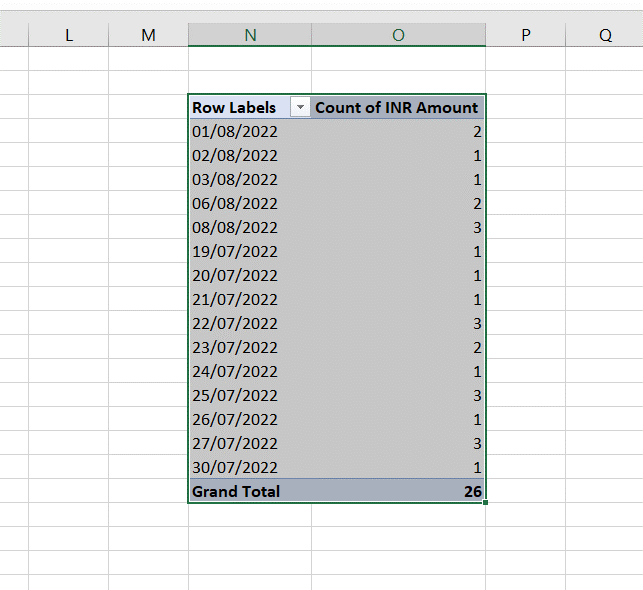Select the Count of INR Amount header
The image size is (643, 590).
pos(397,108)
